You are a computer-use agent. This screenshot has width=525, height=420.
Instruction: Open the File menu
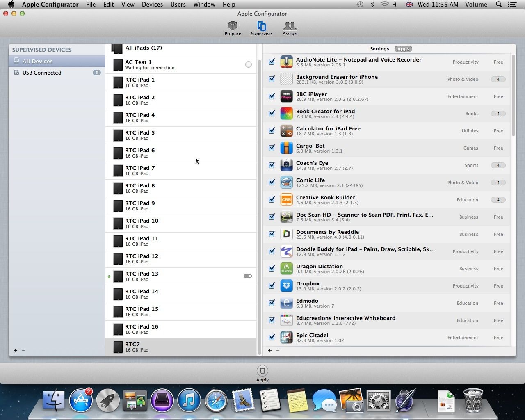(x=91, y=5)
